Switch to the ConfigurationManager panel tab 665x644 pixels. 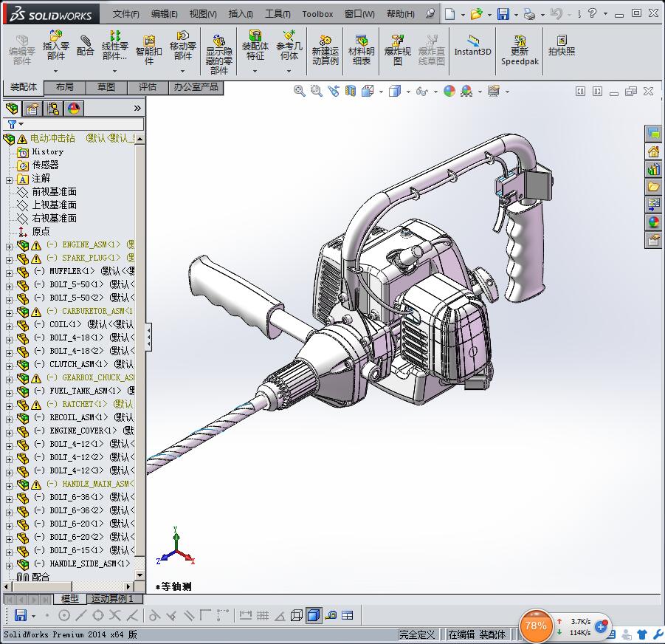(x=53, y=109)
